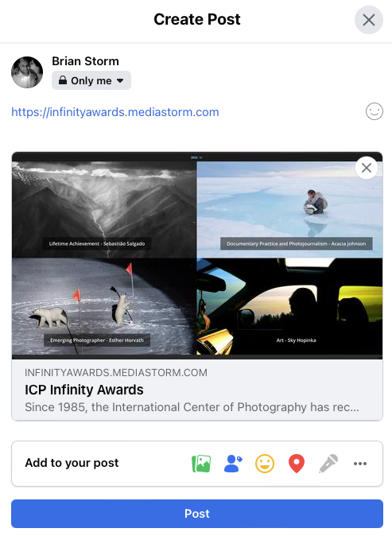Remove the link preview with its X
392x536 pixels.
coord(367,168)
